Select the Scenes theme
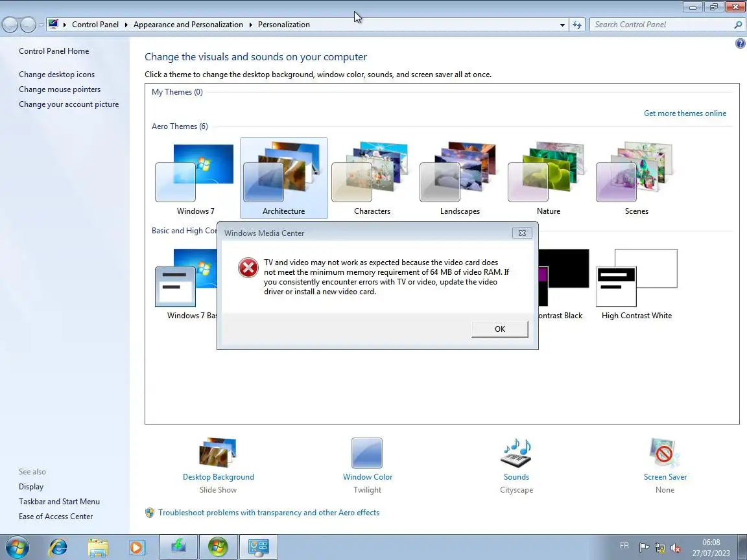The width and height of the screenshot is (747, 560). pos(637,179)
